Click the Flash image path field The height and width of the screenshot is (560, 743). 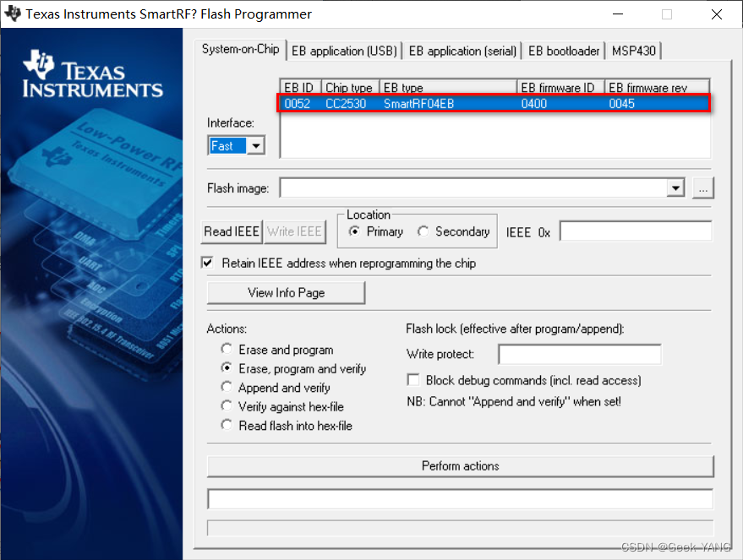point(473,188)
